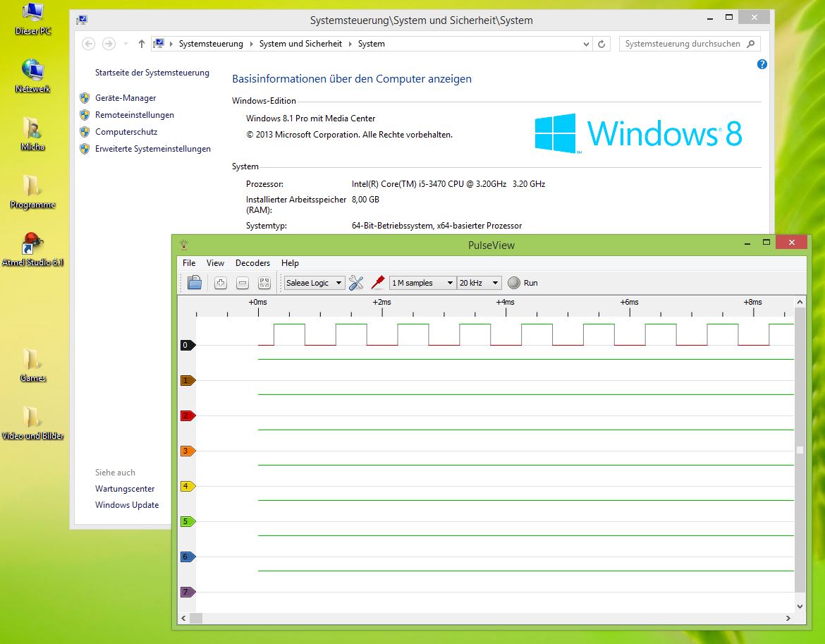Open device configuration wrench icon
Image resolution: width=825 pixels, height=644 pixels.
point(356,283)
